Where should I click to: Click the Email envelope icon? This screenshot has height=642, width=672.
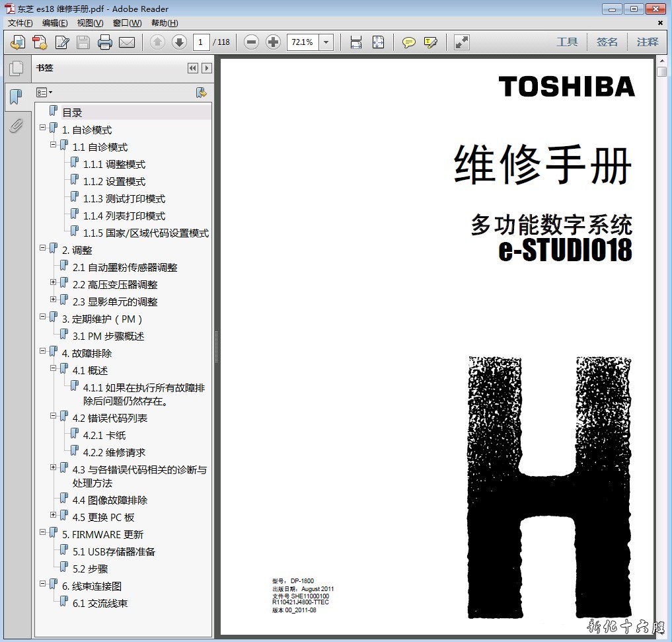[x=126, y=42]
